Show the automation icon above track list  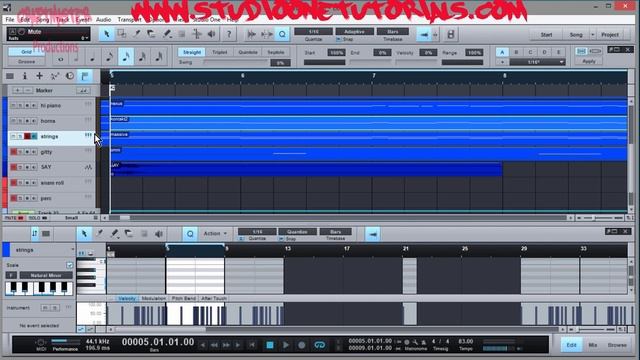pos(55,76)
